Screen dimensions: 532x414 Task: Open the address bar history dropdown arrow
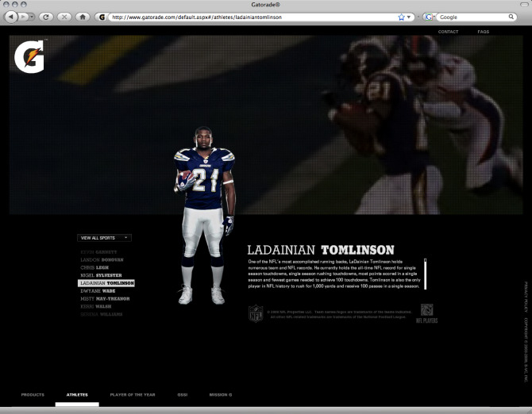point(411,17)
